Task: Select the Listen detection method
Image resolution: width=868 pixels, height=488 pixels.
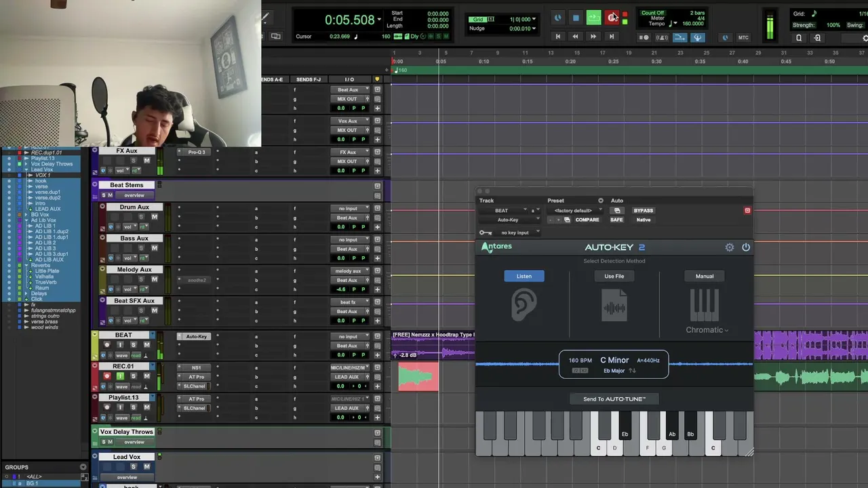Action: tap(524, 276)
